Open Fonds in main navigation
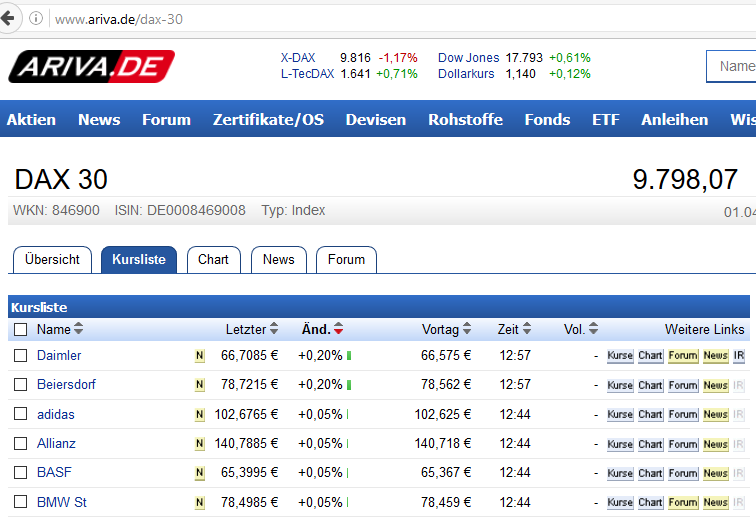Screen dimensions: 756x519 (547, 119)
